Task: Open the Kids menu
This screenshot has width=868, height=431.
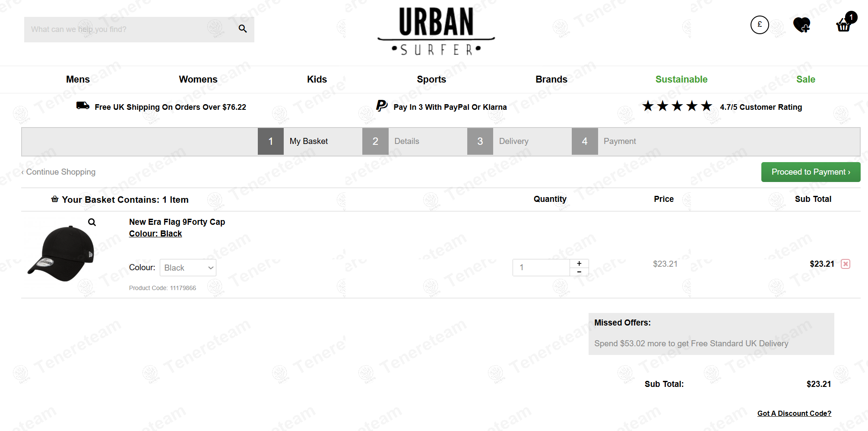Action: [317, 80]
